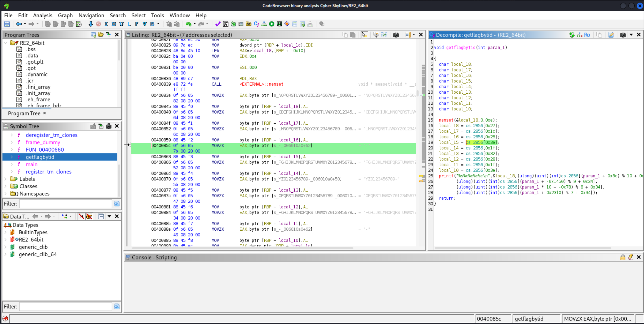Viewport: 644px width, 324px height.
Task: Click the purple checkmark bookmarks icon
Action: pos(218,24)
